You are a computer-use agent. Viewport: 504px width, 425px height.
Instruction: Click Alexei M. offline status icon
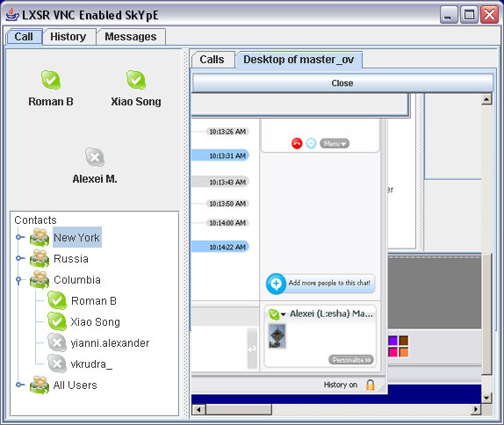(95, 157)
